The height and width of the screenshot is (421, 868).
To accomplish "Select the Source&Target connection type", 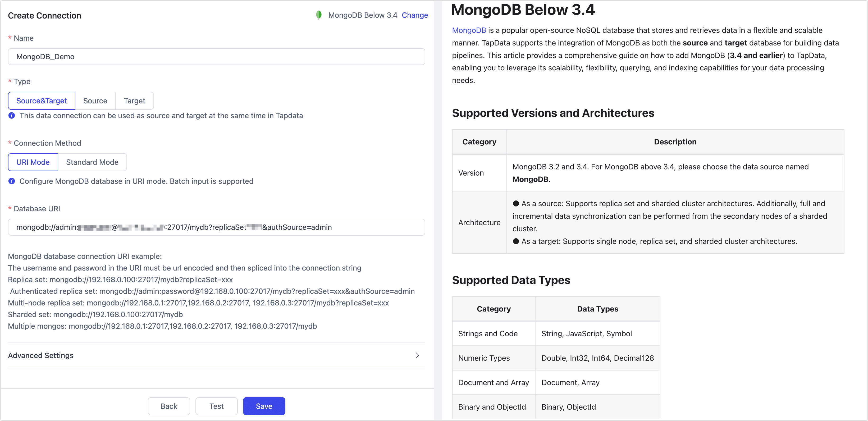I will click(42, 101).
